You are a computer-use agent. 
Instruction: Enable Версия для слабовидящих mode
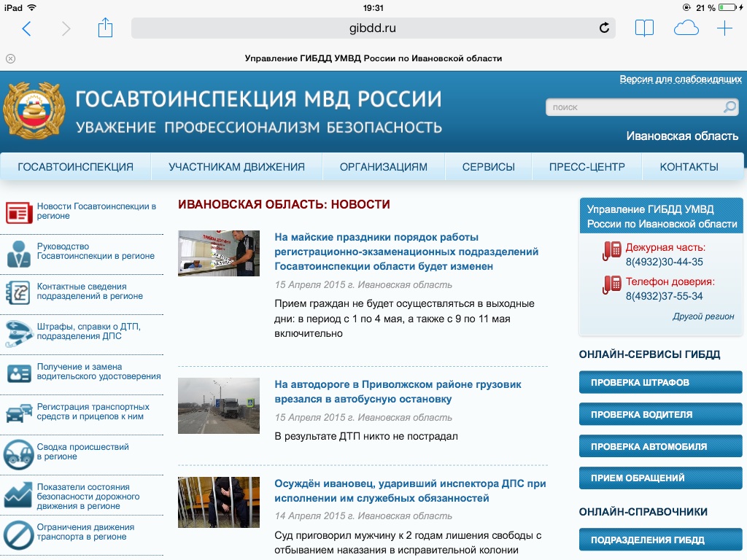tap(680, 79)
